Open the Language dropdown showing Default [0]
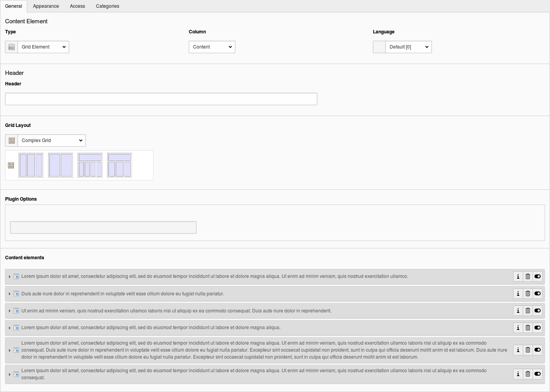 [x=408, y=47]
